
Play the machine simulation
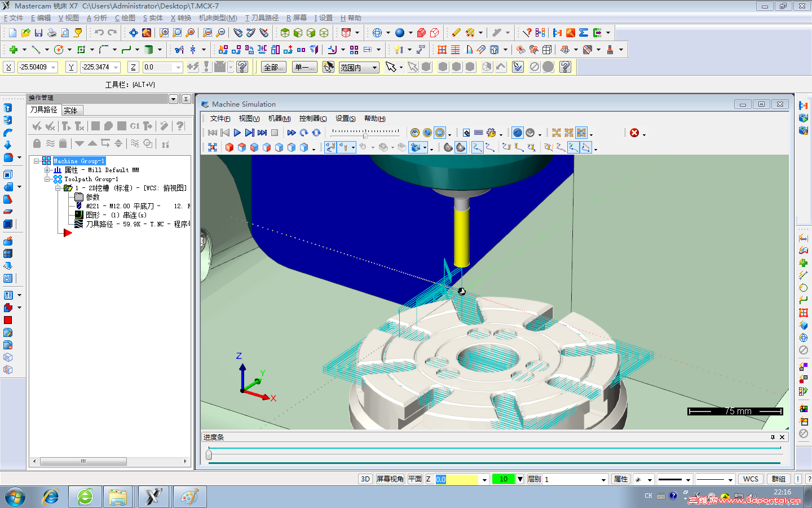tap(237, 133)
